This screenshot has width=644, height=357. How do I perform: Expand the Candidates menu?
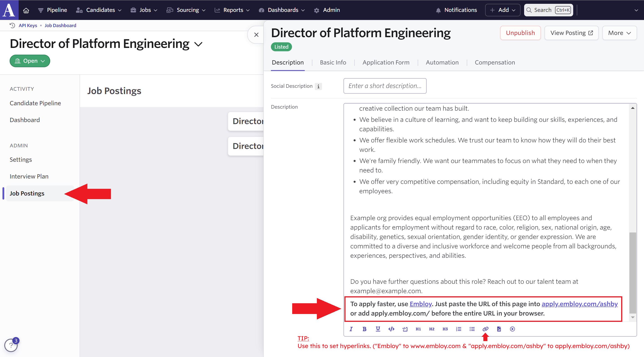(99, 10)
